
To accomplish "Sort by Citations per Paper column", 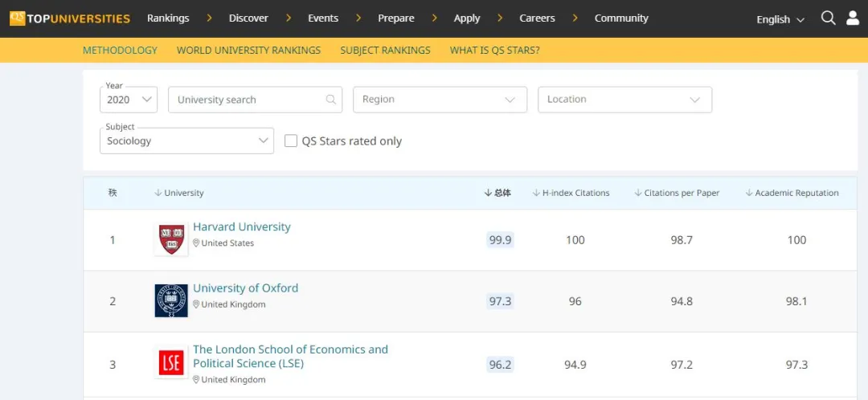I will (677, 193).
